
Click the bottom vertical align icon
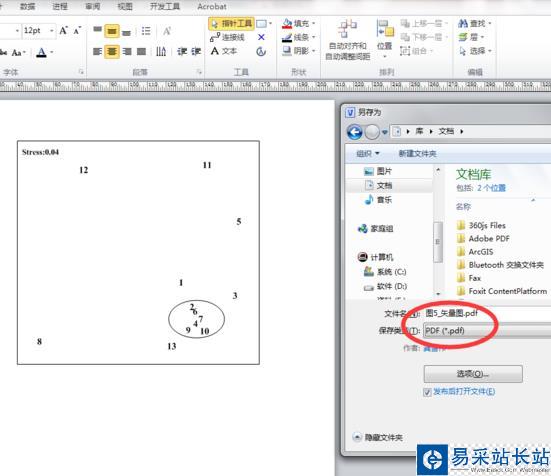(127, 33)
